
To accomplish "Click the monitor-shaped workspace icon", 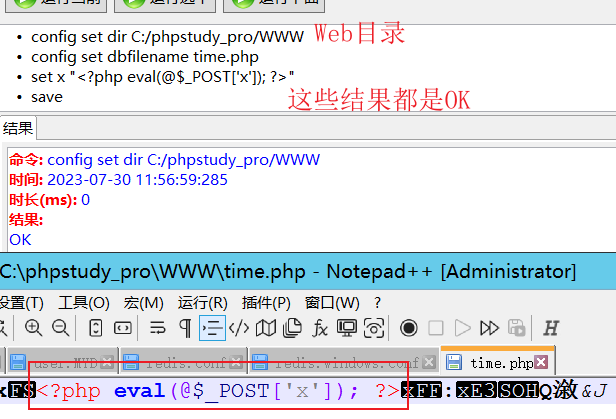I will pos(347,328).
